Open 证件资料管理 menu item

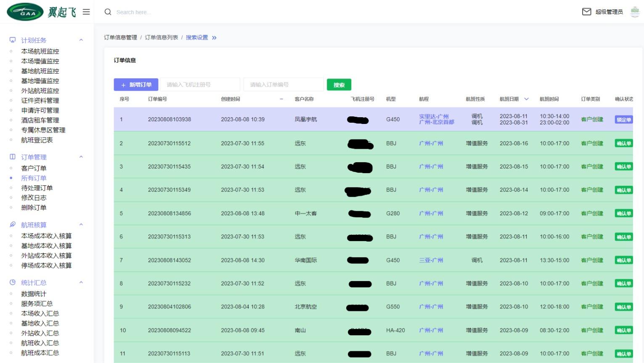point(40,100)
